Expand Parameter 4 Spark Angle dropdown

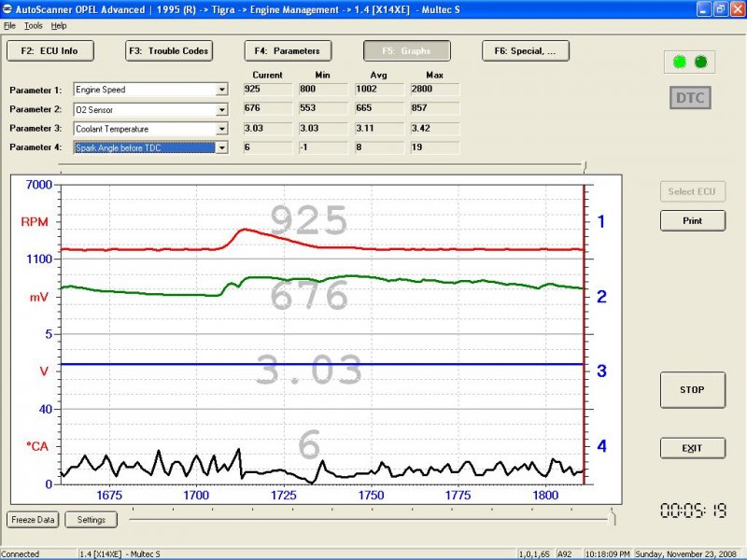(x=221, y=147)
